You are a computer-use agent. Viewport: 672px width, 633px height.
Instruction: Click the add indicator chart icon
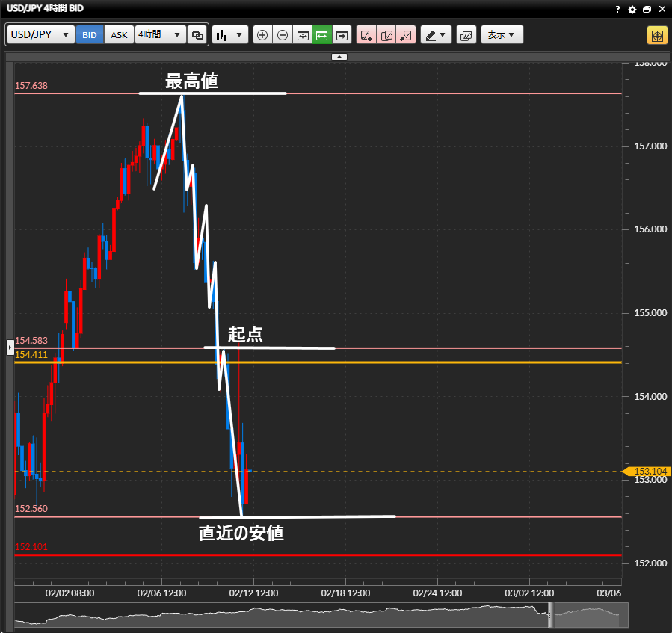(366, 35)
